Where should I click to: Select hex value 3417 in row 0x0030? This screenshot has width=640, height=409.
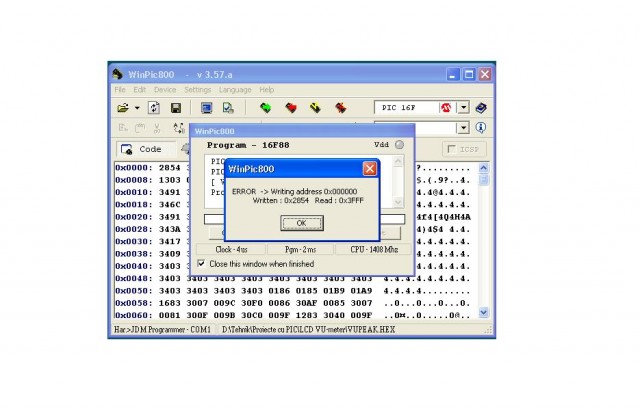click(170, 241)
